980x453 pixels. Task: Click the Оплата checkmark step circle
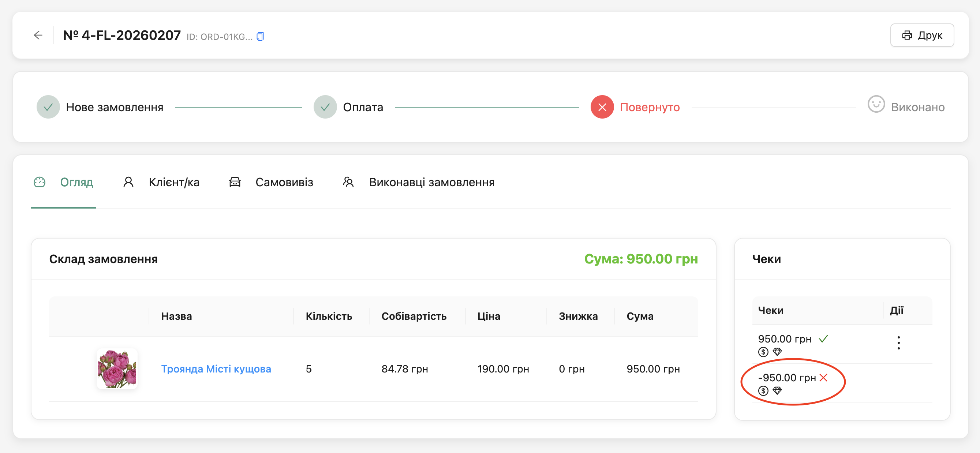point(325,107)
